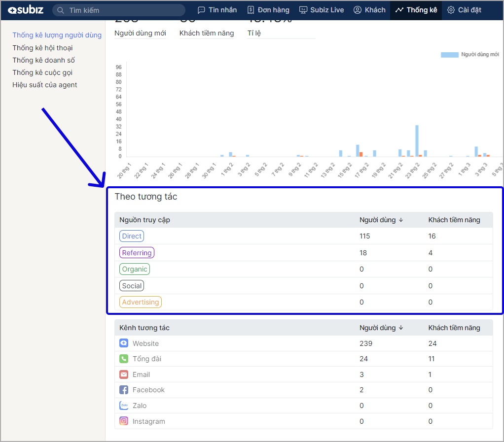Click the Zalo channel icon
Viewport: 504px width, 442px height.
click(x=124, y=406)
